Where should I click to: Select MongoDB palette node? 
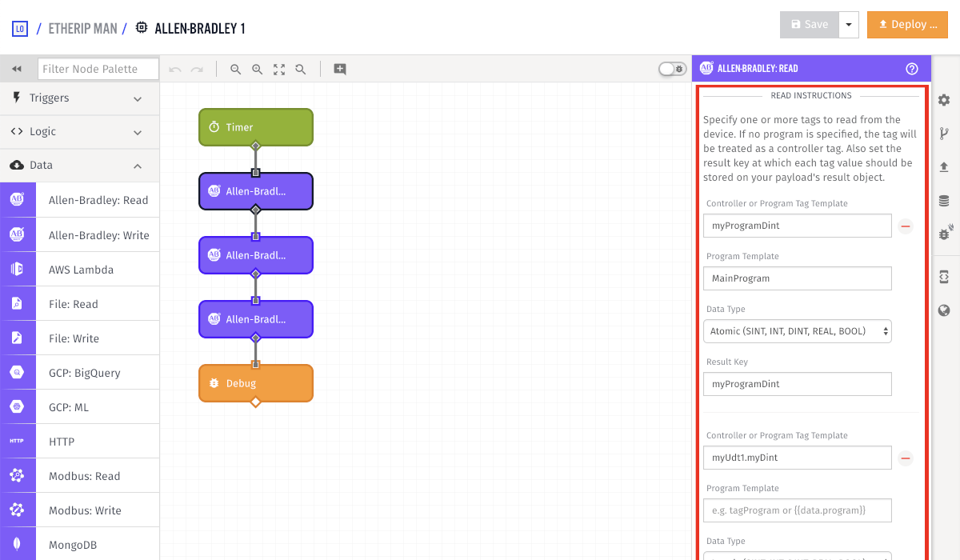(x=80, y=544)
